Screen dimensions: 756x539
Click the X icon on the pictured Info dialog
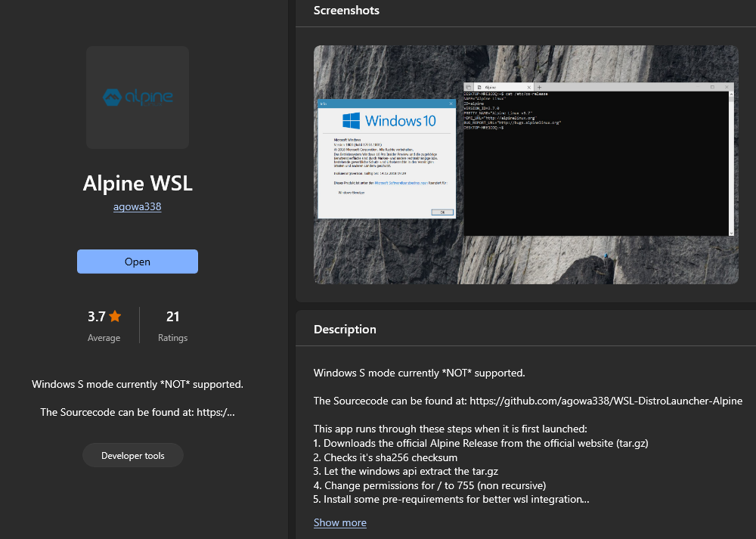click(451, 103)
